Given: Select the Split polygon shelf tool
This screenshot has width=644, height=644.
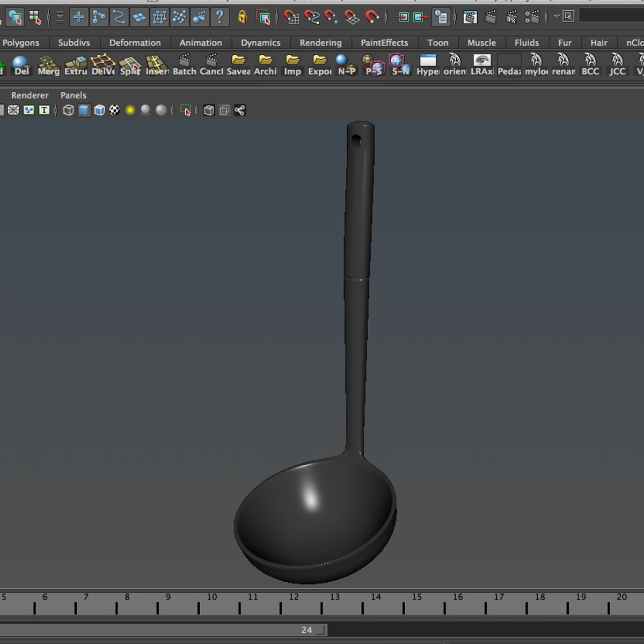Looking at the screenshot, I should (130, 65).
